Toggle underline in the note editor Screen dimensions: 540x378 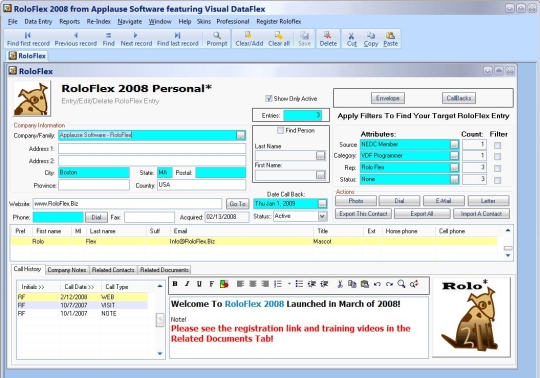tap(199, 284)
